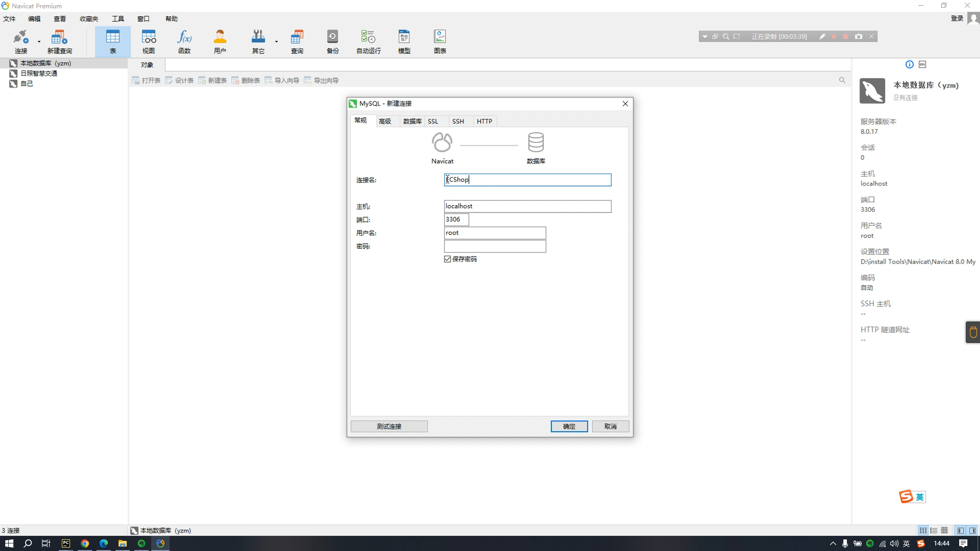Open Windows Start menu
Screen dimensions: 980x551
tap(9, 543)
